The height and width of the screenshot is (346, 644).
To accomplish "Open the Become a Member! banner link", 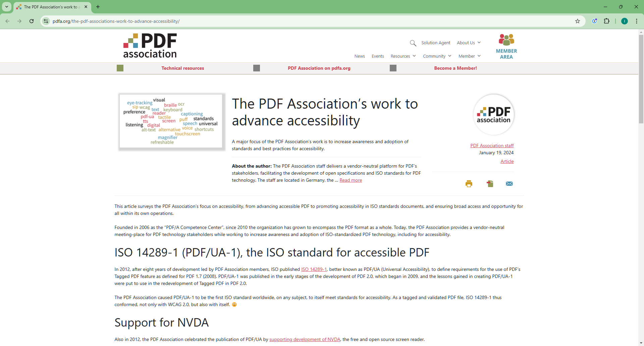I will (455, 68).
